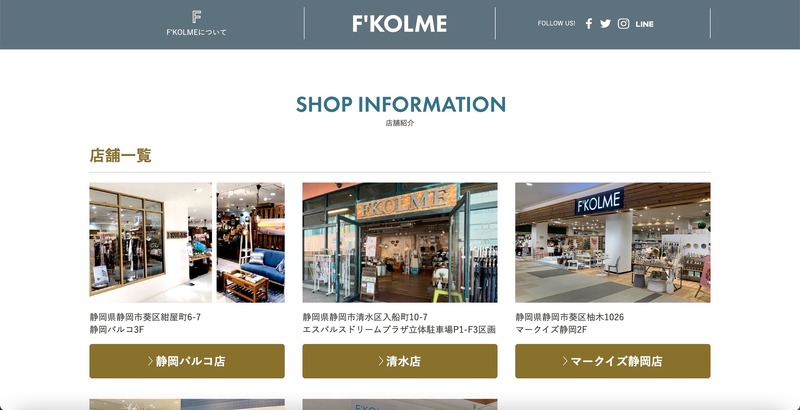The image size is (800, 410).
Task: Go home via F'KOLME header logo
Action: pyautogui.click(x=399, y=24)
